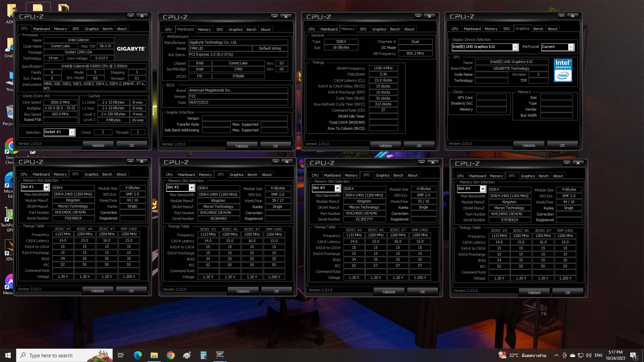This screenshot has height=362, width=644.
Task: Open the Calculator taskbar icon
Action: click(203, 355)
